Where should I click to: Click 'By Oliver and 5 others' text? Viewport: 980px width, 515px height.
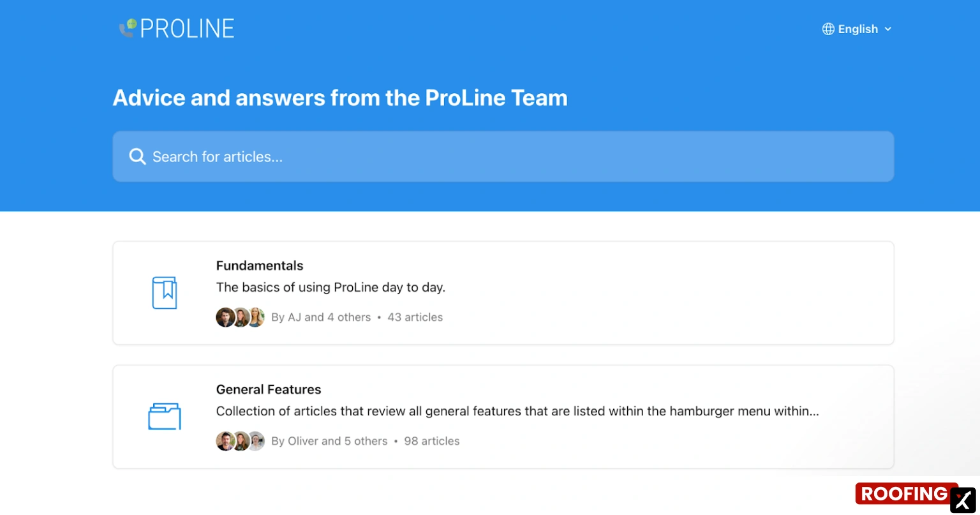[x=330, y=441]
